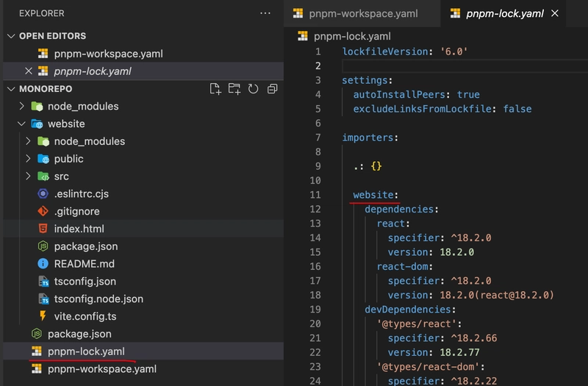The width and height of the screenshot is (588, 386).
Task: Open package.json inside website folder
Action: tap(143, 246)
